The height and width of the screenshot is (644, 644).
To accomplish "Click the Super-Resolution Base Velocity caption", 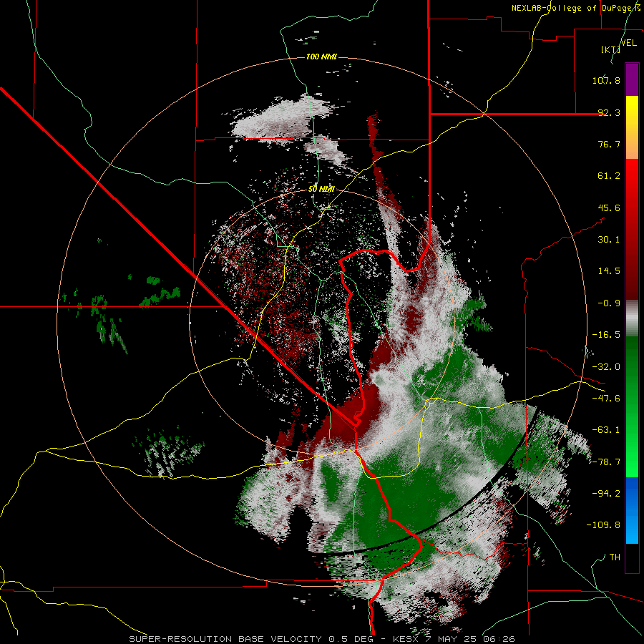I will (321, 639).
